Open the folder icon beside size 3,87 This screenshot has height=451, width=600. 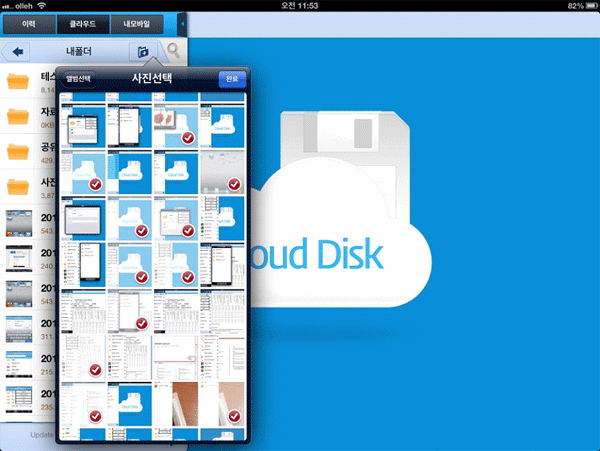tap(18, 187)
